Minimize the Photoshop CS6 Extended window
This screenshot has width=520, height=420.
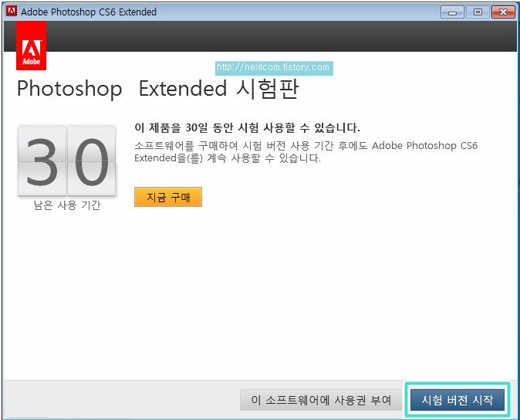pyautogui.click(x=452, y=12)
